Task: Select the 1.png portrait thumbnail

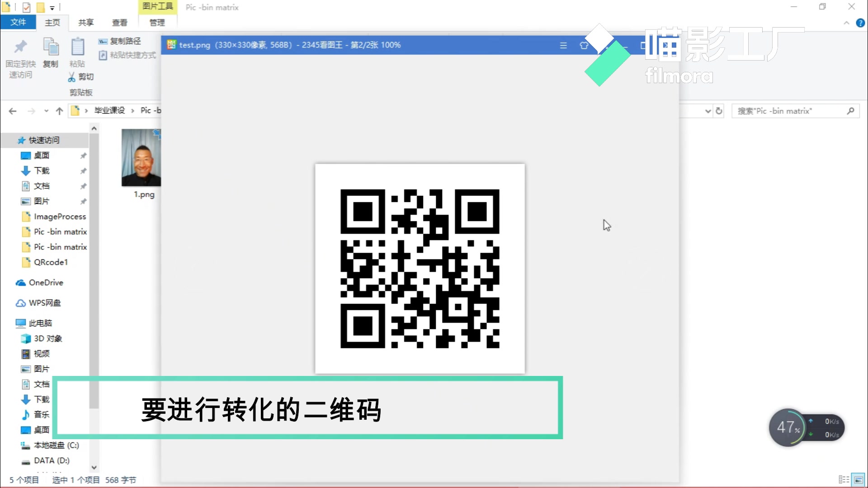Action: tap(142, 158)
